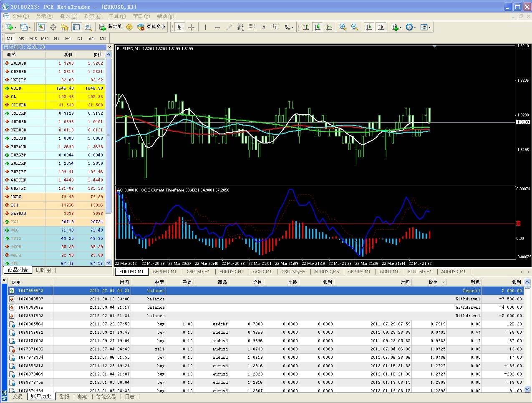
Task: Select the NASDAQ row in Market Watch
Action: click(x=54, y=214)
